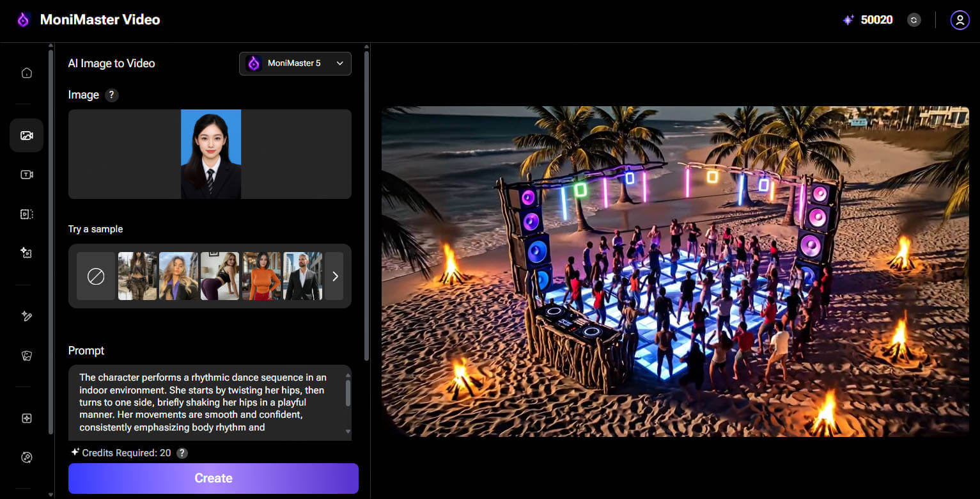Open the Home page from sidebar
Viewport: 980px width, 499px height.
click(x=26, y=73)
